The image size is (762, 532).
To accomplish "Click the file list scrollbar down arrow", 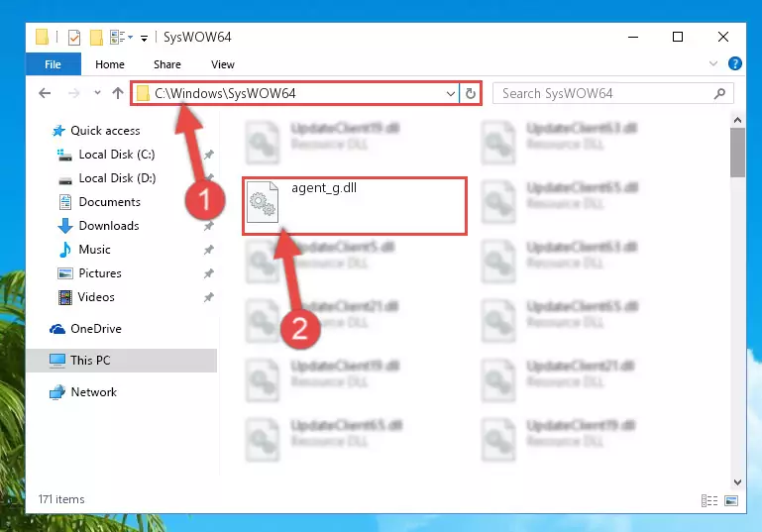I will (x=737, y=481).
